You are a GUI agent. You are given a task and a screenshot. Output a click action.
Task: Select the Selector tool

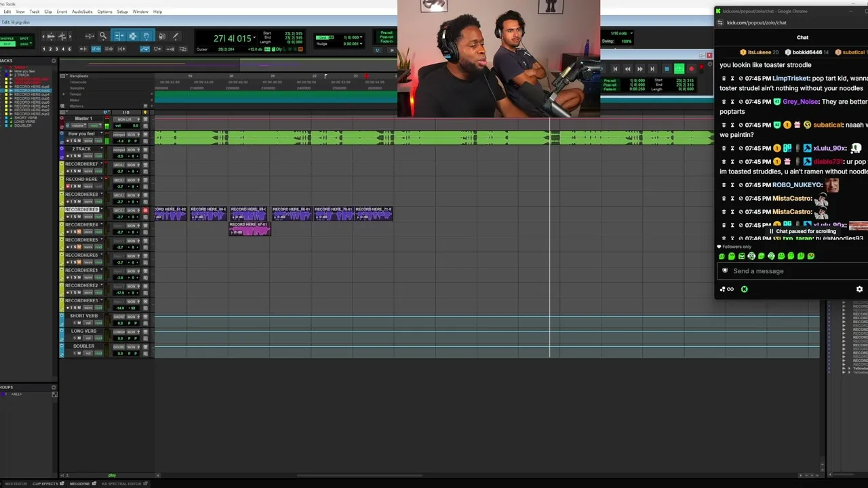click(133, 36)
